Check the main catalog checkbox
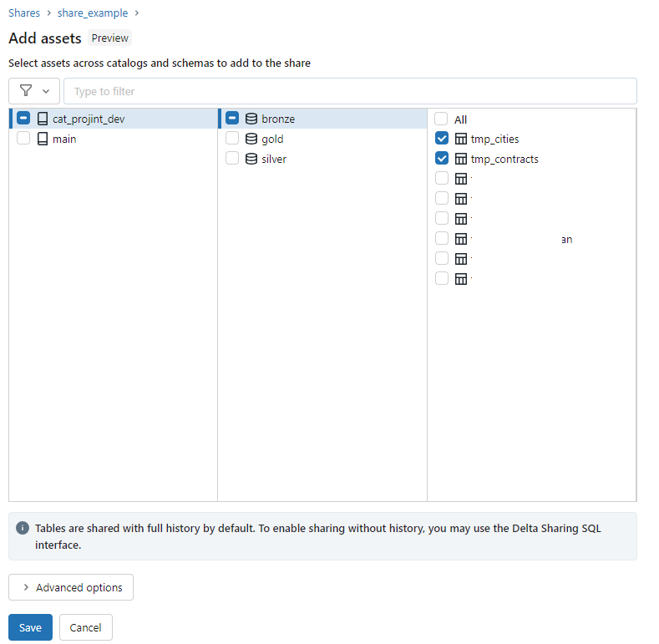This screenshot has width=659, height=644. [23, 139]
